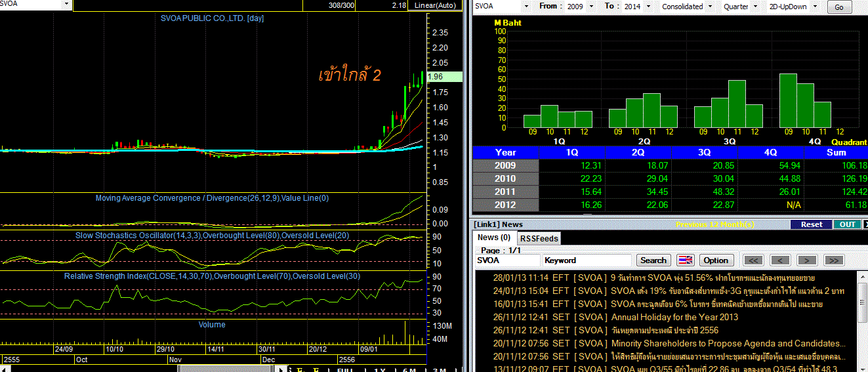Select the FULL chart range
The width and height of the screenshot is (868, 372).
345,369
